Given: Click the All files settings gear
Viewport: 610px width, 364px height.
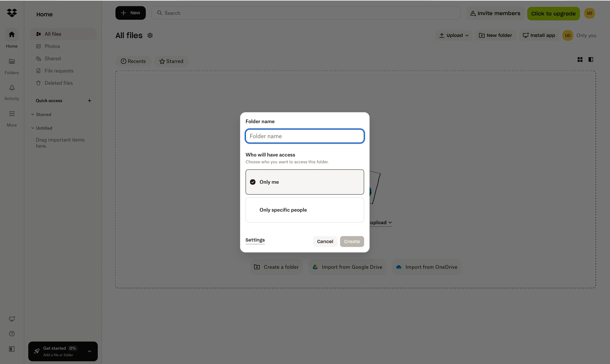Looking at the screenshot, I should click(x=150, y=36).
